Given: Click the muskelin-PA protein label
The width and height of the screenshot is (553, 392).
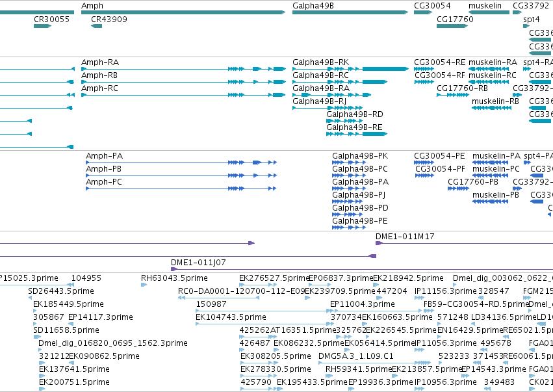Looking at the screenshot, I should [x=496, y=156].
